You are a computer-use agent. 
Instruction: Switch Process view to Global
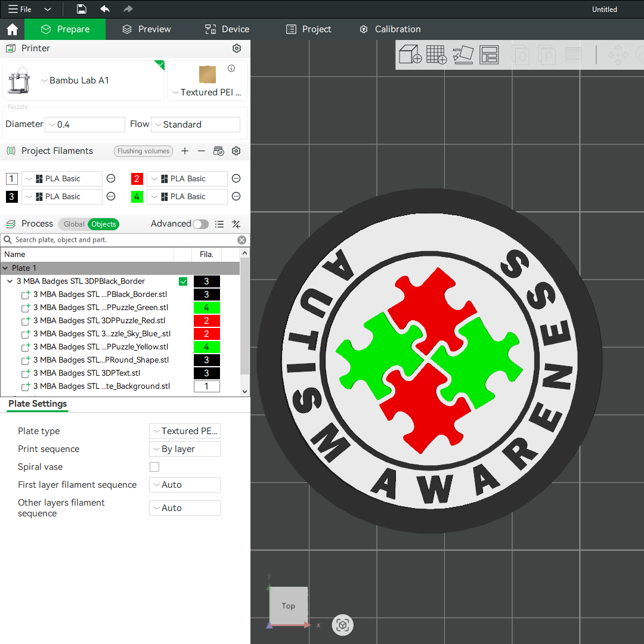[74, 224]
